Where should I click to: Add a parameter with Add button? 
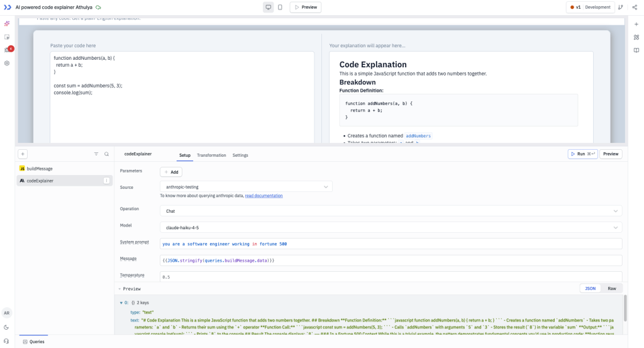coord(171,172)
